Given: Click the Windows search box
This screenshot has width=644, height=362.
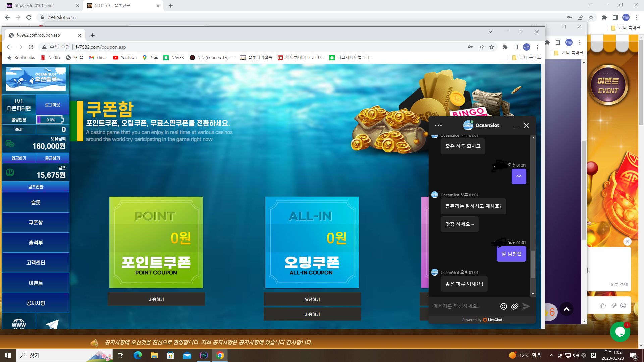Looking at the screenshot, I should coord(64,355).
